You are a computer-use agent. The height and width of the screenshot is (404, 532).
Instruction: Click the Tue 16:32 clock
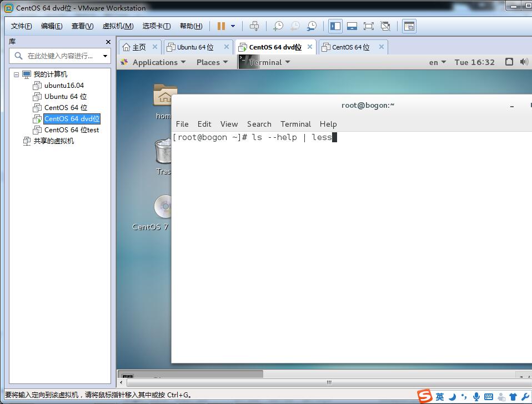[475, 62]
